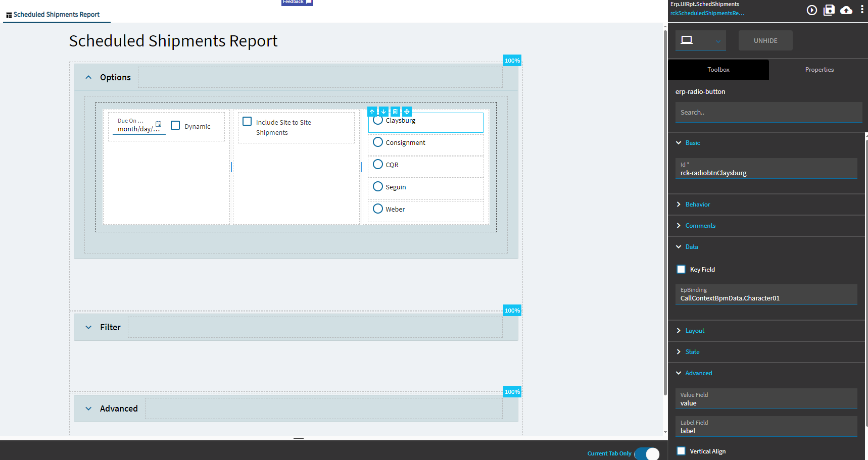Click the EpBinding field

coord(766,294)
